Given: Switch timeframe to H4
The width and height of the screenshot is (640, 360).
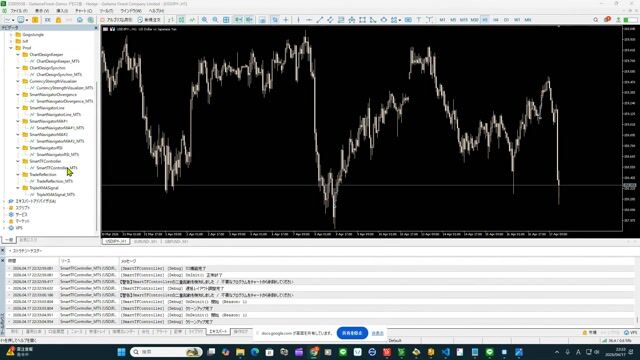Looking at the screenshot, I should pos(496,20).
